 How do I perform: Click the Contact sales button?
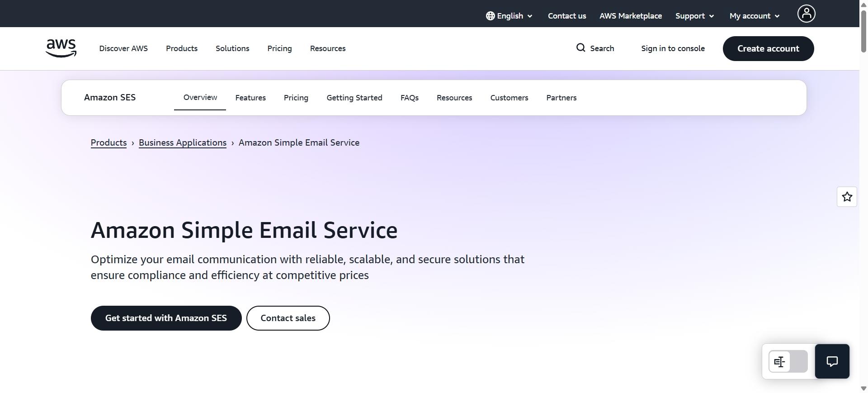pyautogui.click(x=288, y=318)
